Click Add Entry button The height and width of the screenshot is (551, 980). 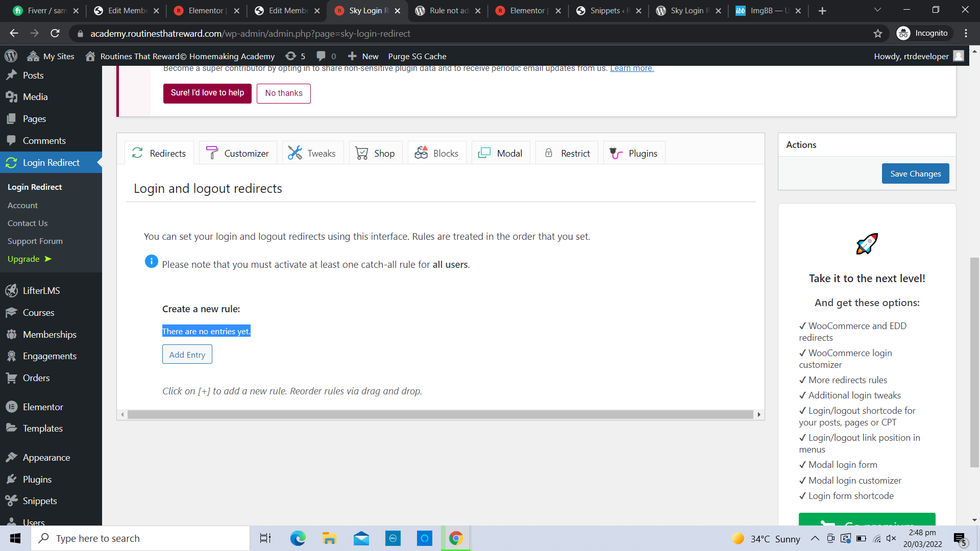[187, 355]
